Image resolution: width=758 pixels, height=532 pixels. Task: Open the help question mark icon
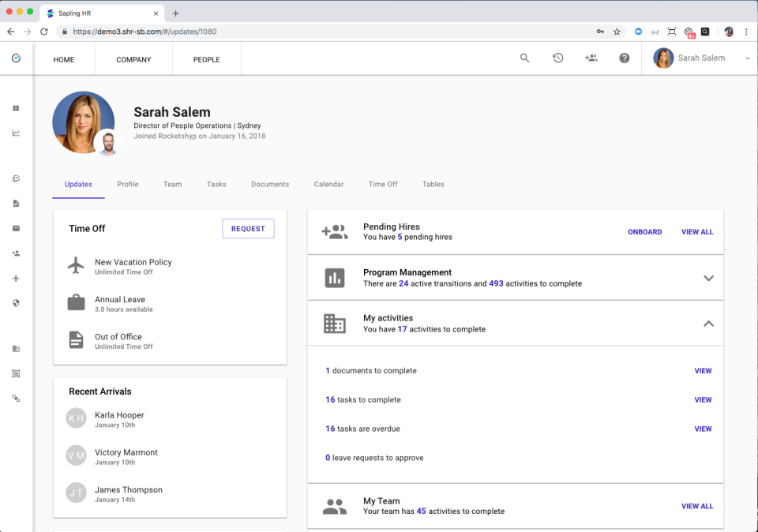point(624,58)
